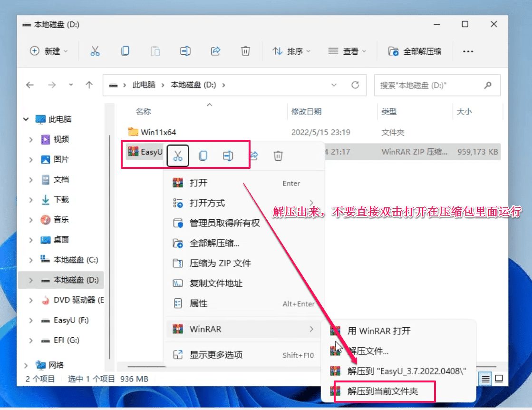This screenshot has height=410, width=532.
Task: Click the Delete trash icon in the toolbar
Action: pyautogui.click(x=245, y=51)
